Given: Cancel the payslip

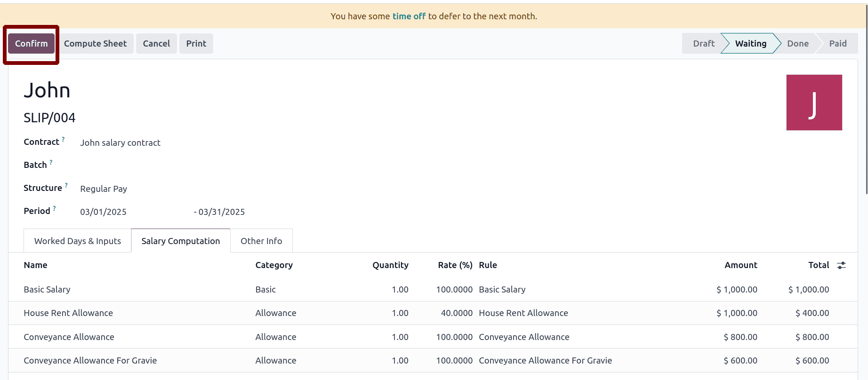Looking at the screenshot, I should 156,44.
